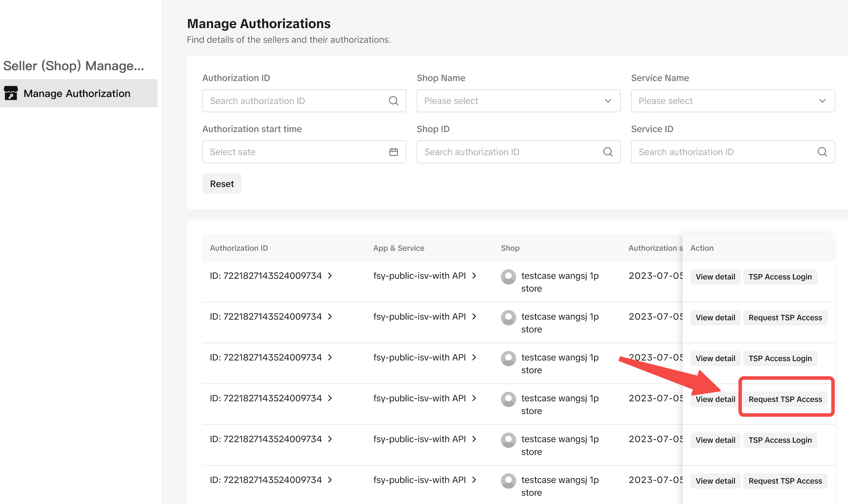The height and width of the screenshot is (504, 848).
Task: Click the Action column header
Action: [x=702, y=248]
